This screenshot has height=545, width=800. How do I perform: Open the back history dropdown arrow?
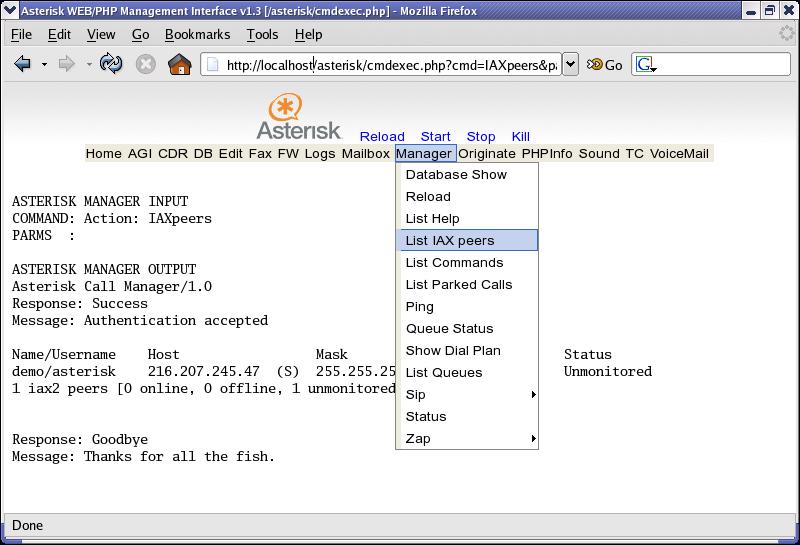pos(44,65)
